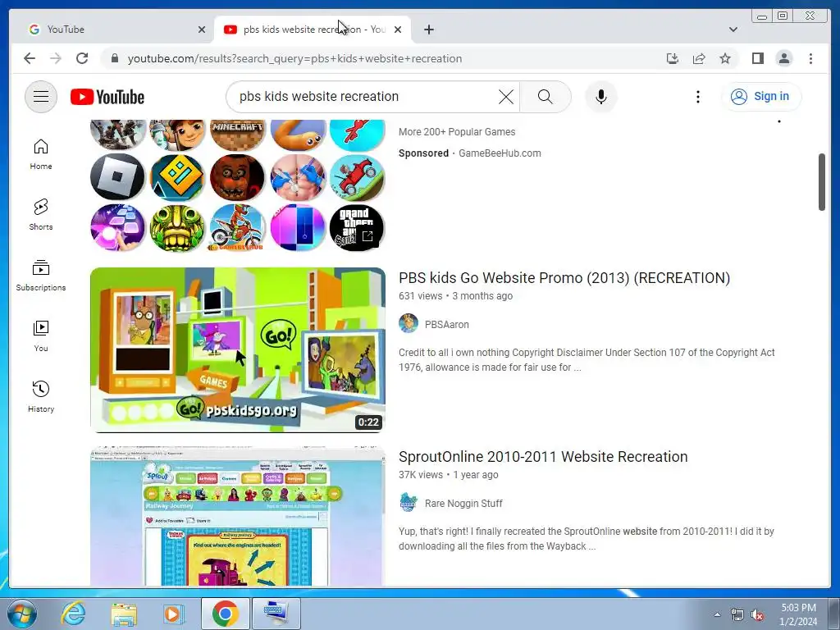Open Chrome's three-dot menu
The width and height of the screenshot is (840, 630).
[x=810, y=58]
